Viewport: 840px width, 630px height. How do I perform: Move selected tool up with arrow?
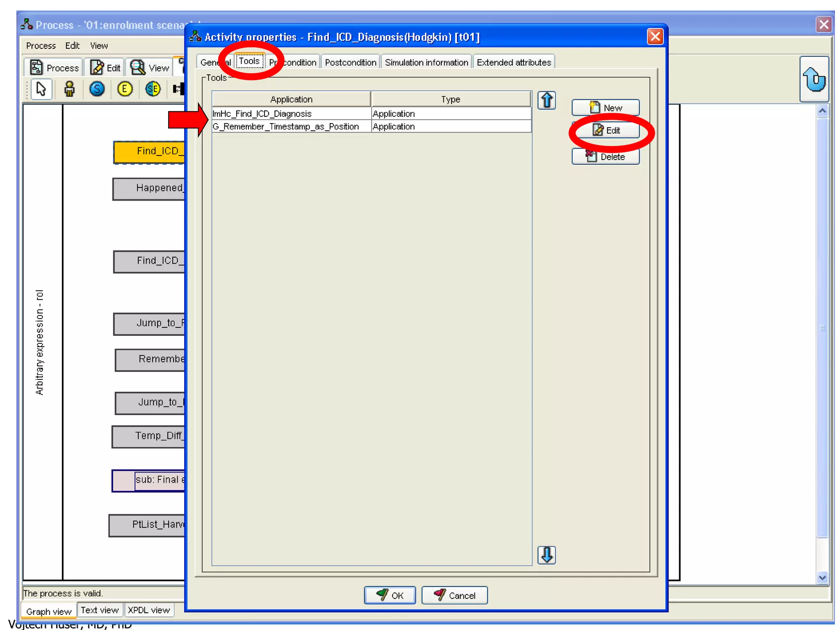[x=546, y=100]
